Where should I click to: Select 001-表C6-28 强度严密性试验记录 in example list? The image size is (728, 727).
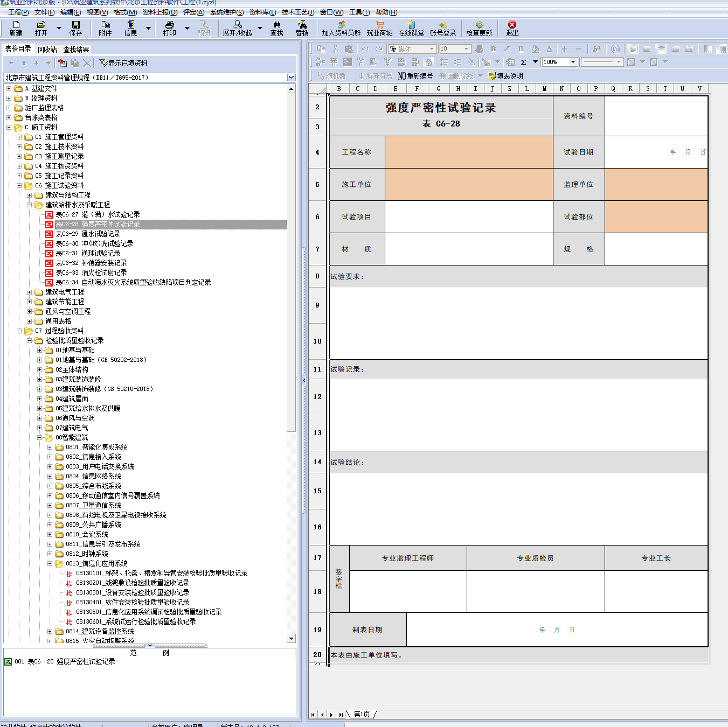65,661
